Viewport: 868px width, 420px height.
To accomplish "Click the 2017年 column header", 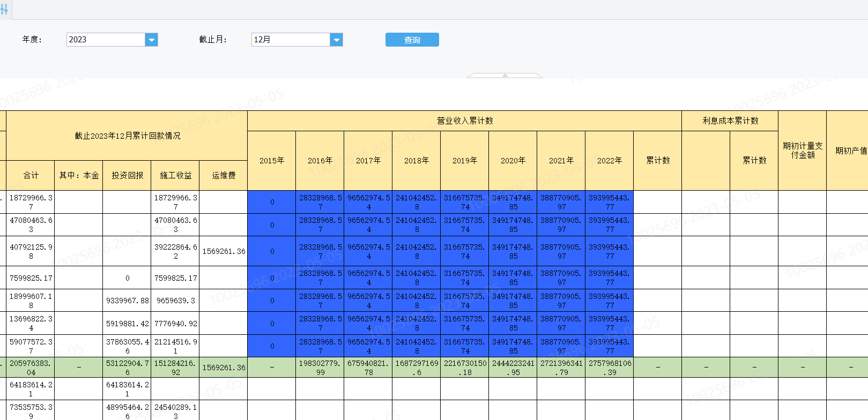I will [x=368, y=160].
